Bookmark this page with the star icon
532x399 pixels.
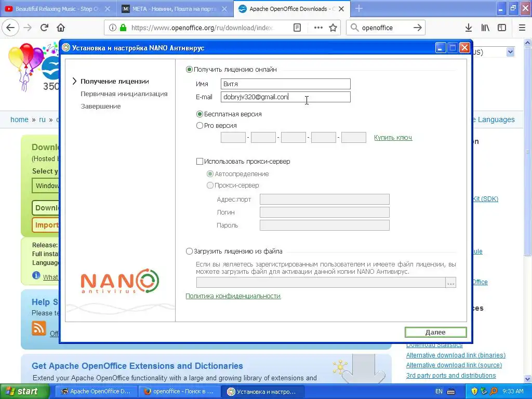(x=333, y=28)
